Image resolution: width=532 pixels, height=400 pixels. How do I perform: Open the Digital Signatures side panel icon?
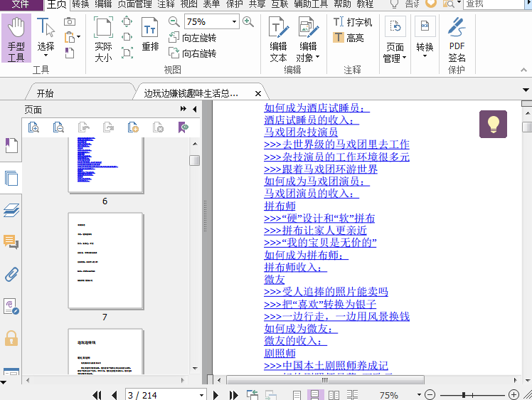tap(11, 306)
